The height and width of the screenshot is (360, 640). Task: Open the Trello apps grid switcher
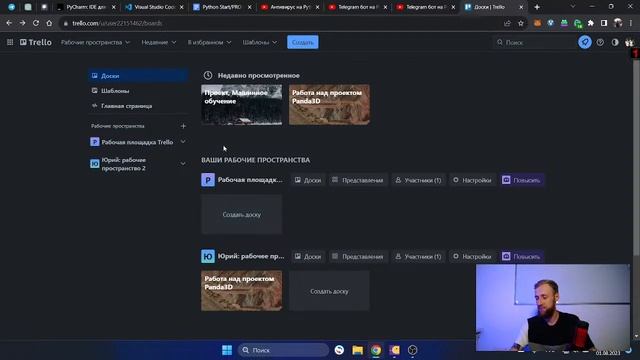(10, 42)
